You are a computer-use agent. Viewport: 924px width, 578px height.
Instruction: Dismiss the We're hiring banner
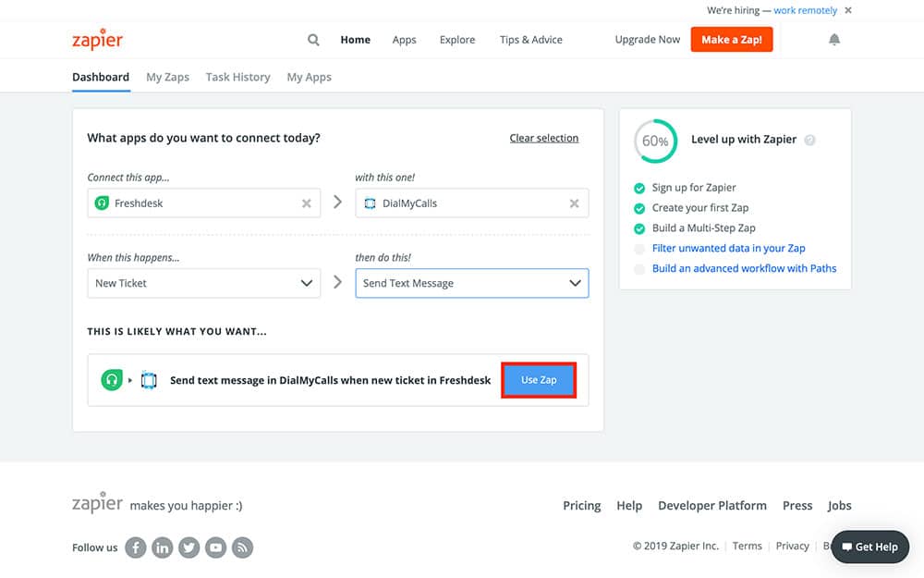click(848, 11)
